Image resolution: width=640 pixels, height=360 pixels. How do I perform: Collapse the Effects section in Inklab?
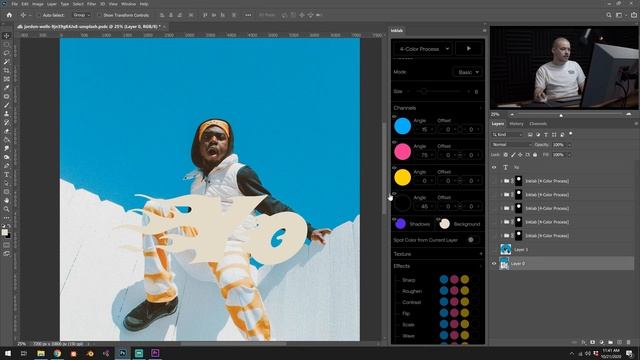pyautogui.click(x=481, y=266)
